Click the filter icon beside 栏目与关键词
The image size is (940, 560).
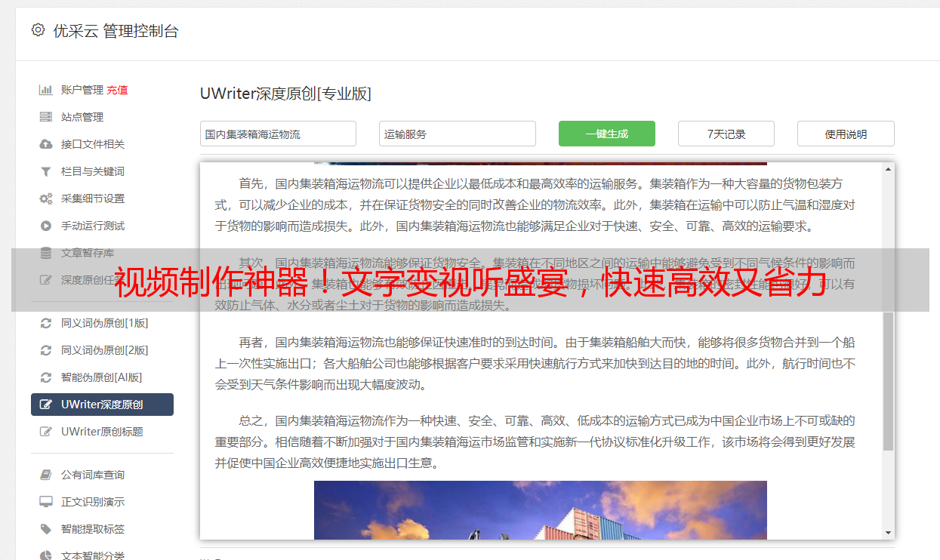point(46,171)
